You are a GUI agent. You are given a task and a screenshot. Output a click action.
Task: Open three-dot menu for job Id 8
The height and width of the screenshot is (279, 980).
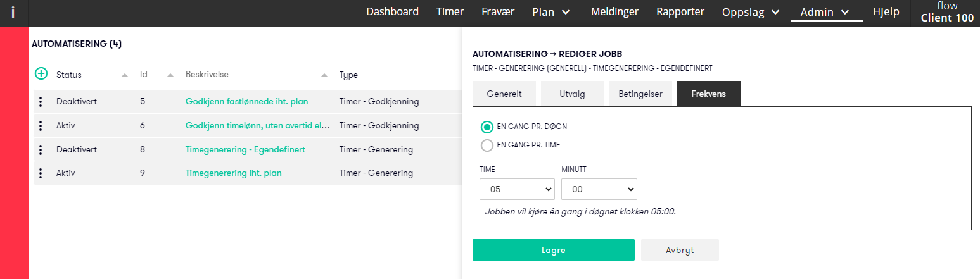(41, 149)
